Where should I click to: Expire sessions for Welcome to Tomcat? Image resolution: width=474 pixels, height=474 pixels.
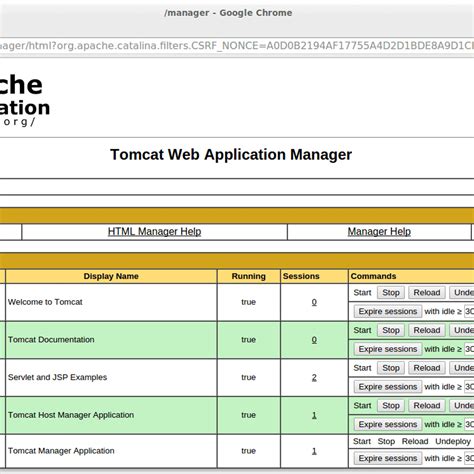388,311
